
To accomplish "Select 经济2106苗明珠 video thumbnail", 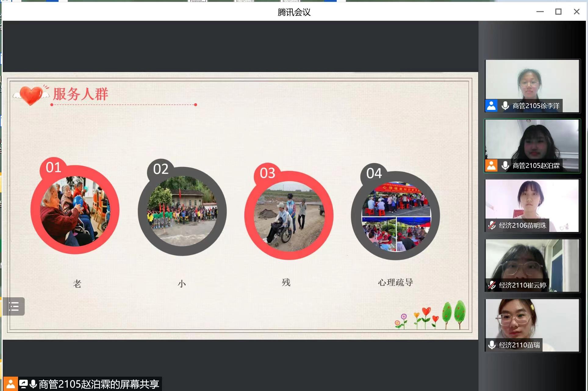I will click(532, 202).
